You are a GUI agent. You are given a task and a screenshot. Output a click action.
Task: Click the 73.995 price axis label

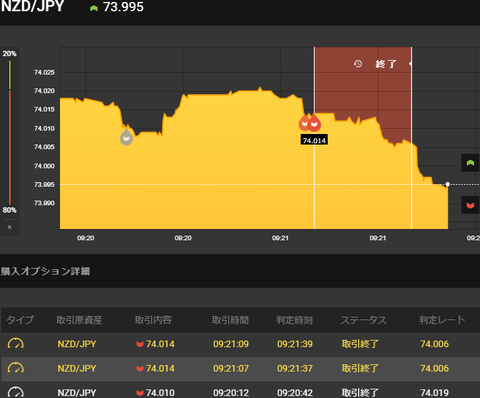tap(44, 184)
